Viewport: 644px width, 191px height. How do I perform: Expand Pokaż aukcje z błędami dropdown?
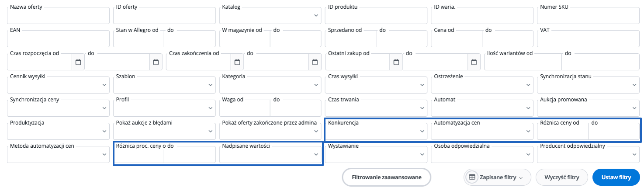point(164,131)
